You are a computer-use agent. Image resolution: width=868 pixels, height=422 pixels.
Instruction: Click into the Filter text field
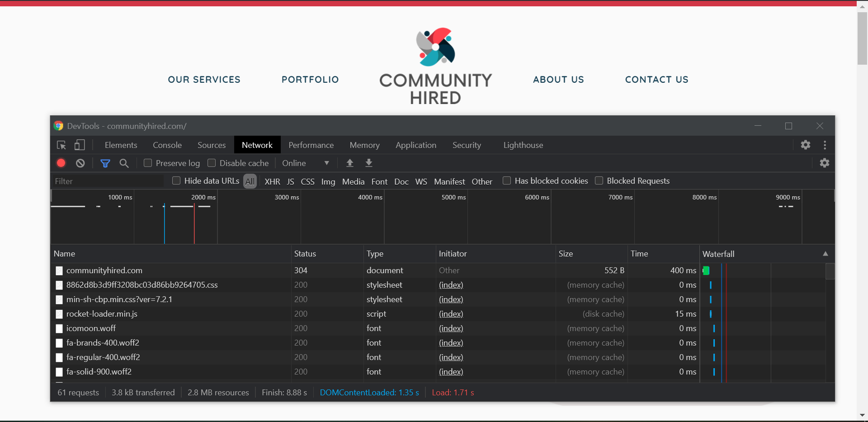108,181
